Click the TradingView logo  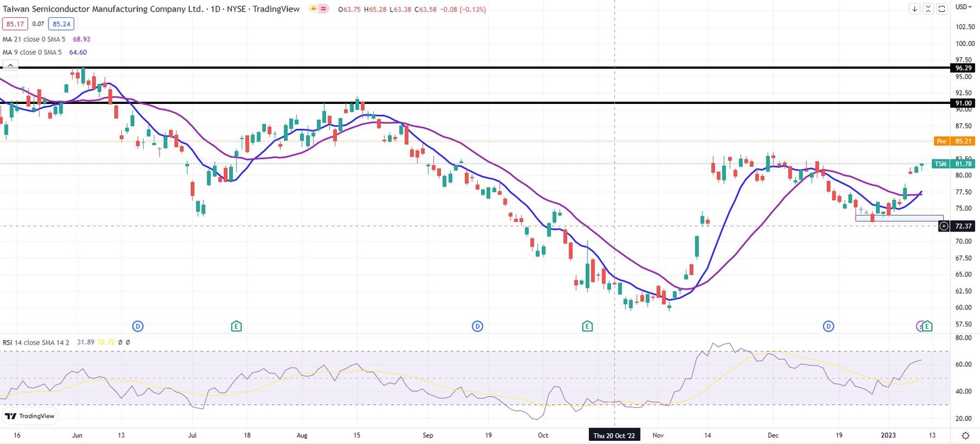click(x=29, y=416)
